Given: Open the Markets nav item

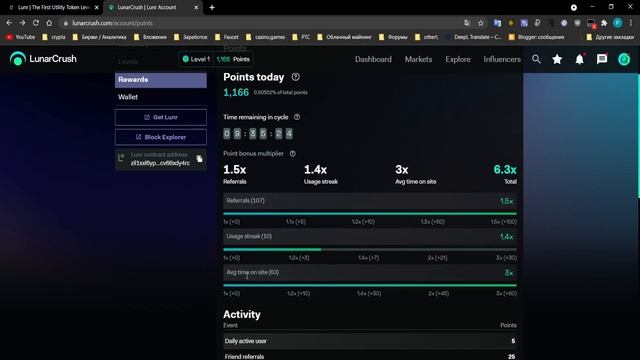Looking at the screenshot, I should (418, 59).
